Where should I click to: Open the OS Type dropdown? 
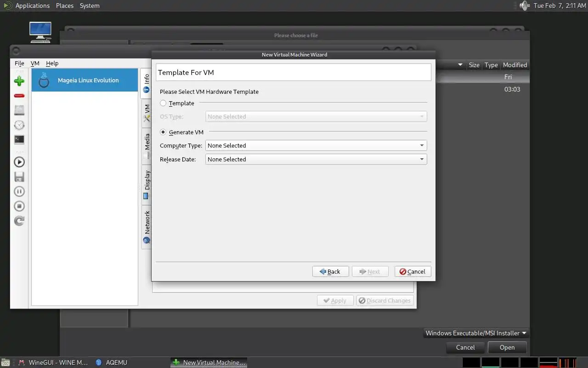[x=316, y=116]
